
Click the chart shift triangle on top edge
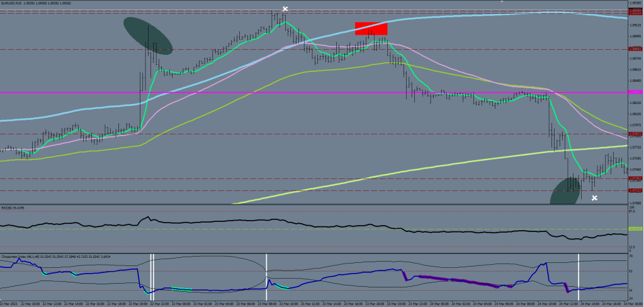(501, 1)
